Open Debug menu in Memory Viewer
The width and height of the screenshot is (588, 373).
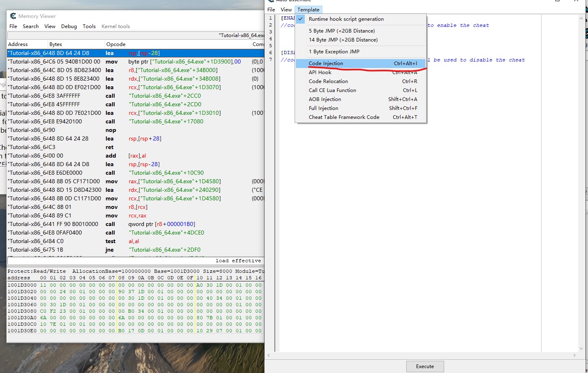point(69,26)
